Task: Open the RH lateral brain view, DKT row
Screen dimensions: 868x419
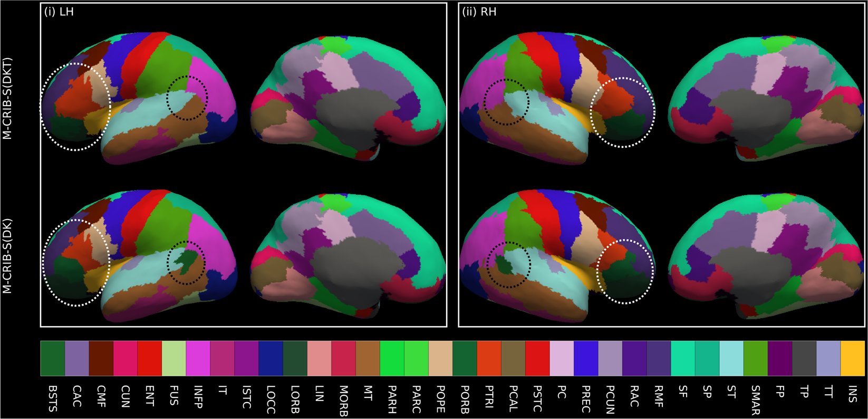Action: pyautogui.click(x=557, y=98)
